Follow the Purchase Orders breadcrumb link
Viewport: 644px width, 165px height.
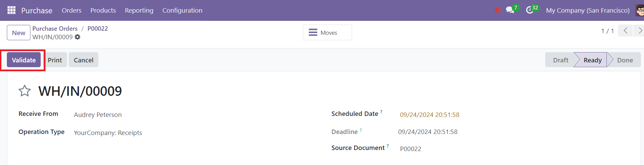coord(55,29)
